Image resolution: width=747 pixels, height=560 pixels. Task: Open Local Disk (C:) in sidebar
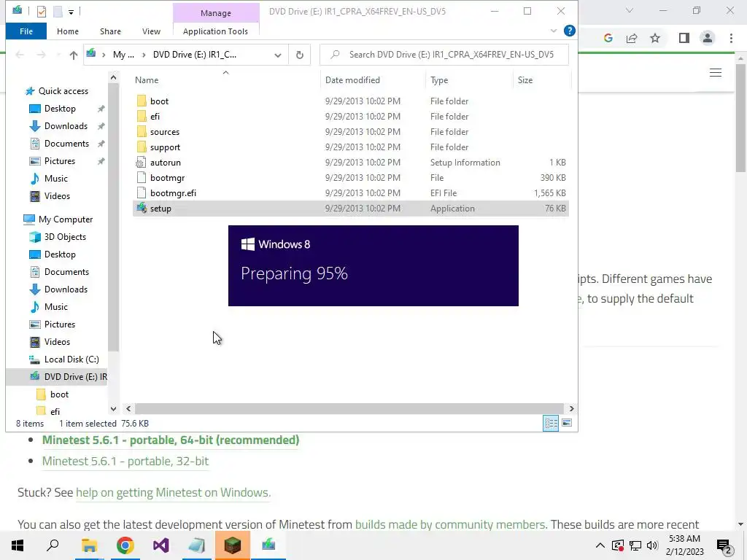[x=71, y=359]
